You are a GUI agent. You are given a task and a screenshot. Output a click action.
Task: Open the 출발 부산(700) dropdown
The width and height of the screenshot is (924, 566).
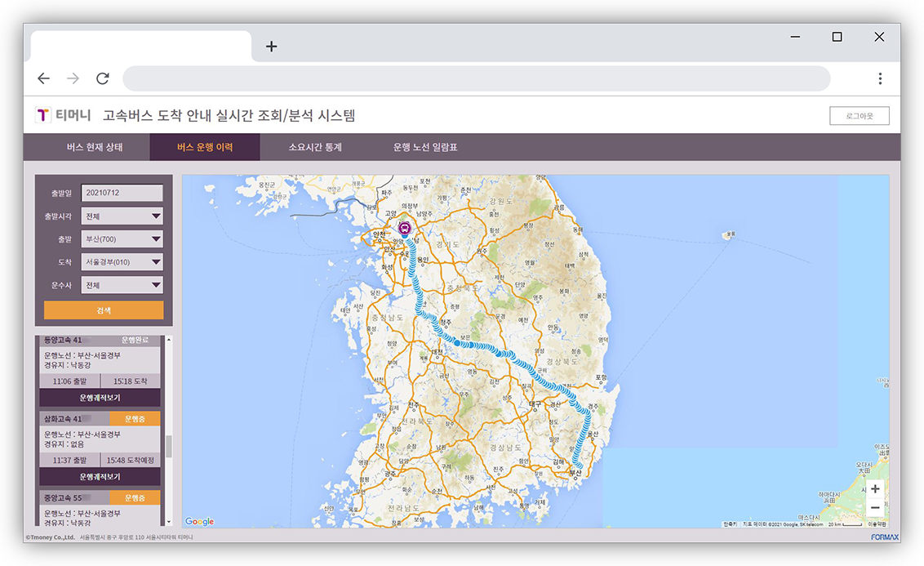121,239
